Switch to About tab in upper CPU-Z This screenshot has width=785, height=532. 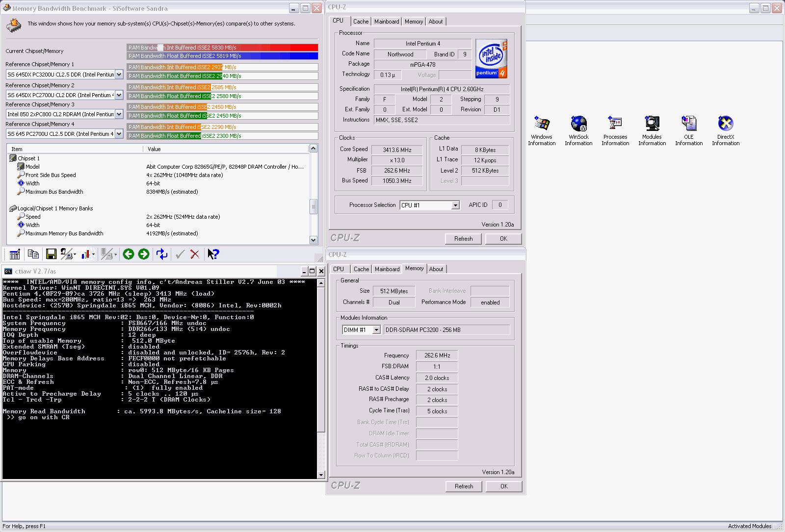pyautogui.click(x=436, y=22)
